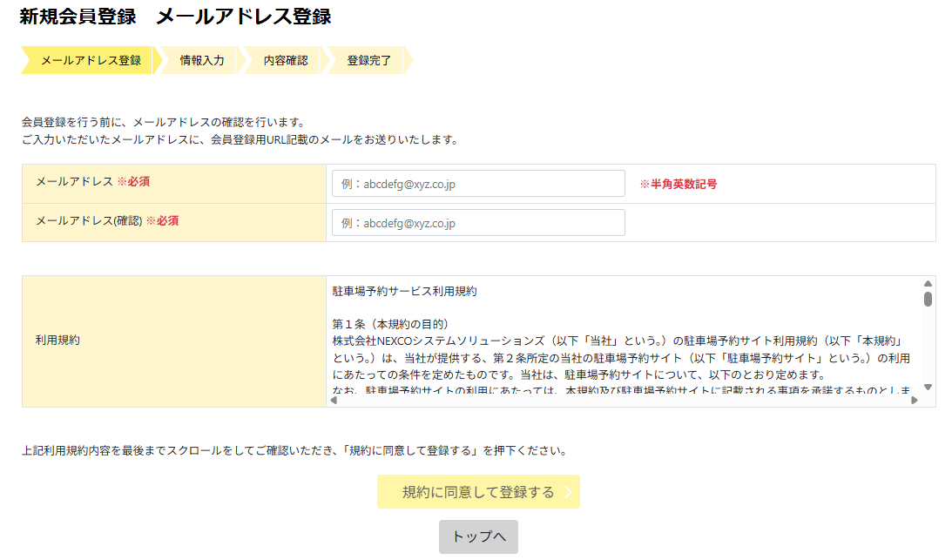Select the 内容確認 step
The width and height of the screenshot is (952, 560).
[x=286, y=61]
